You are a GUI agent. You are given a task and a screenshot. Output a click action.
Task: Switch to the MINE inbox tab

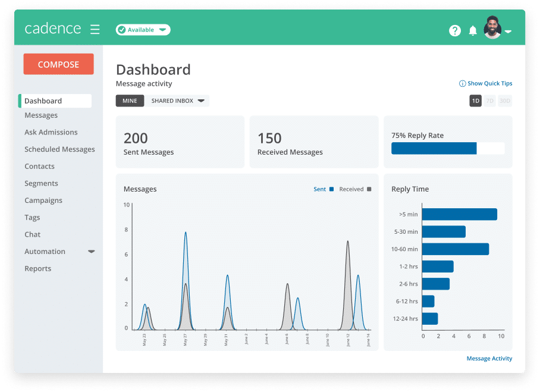[130, 101]
